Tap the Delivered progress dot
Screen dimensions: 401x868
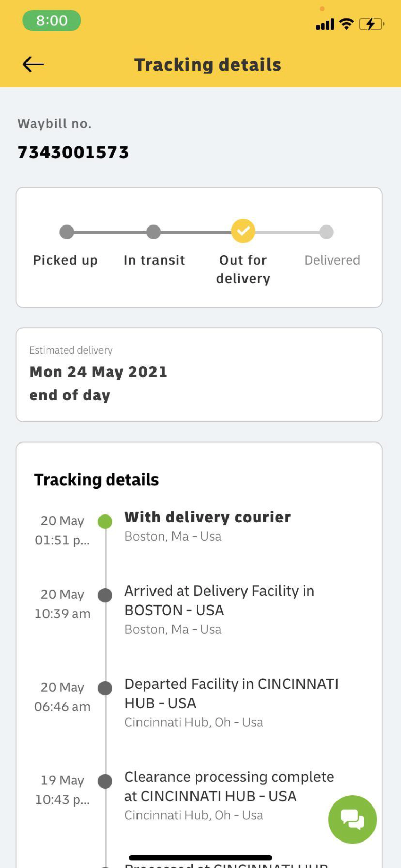click(x=326, y=232)
